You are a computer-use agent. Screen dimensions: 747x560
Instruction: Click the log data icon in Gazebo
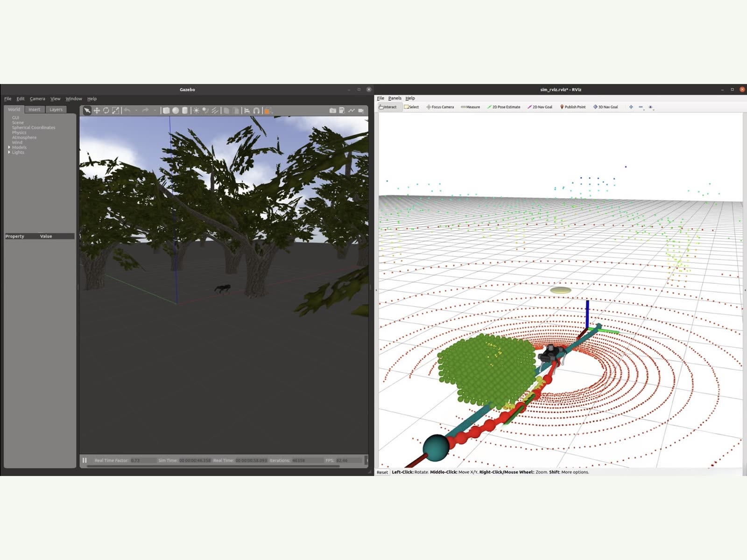(x=342, y=111)
